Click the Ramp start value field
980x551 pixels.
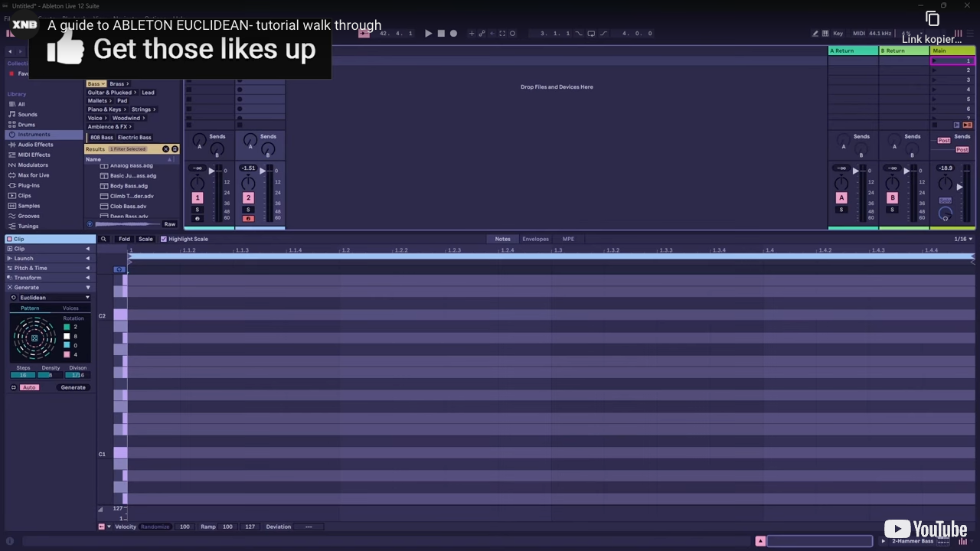coord(227,527)
